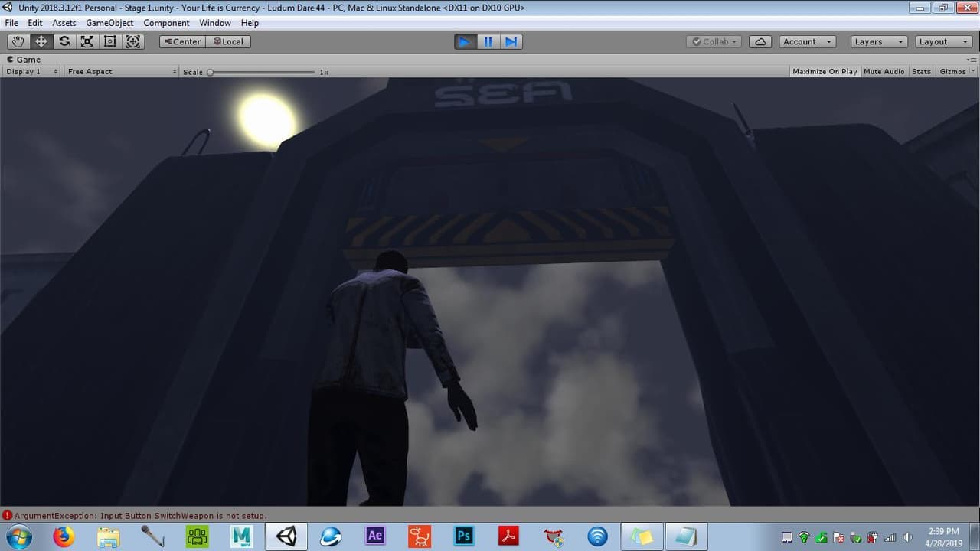
Task: Select the Rect transform tool
Action: pos(110,41)
